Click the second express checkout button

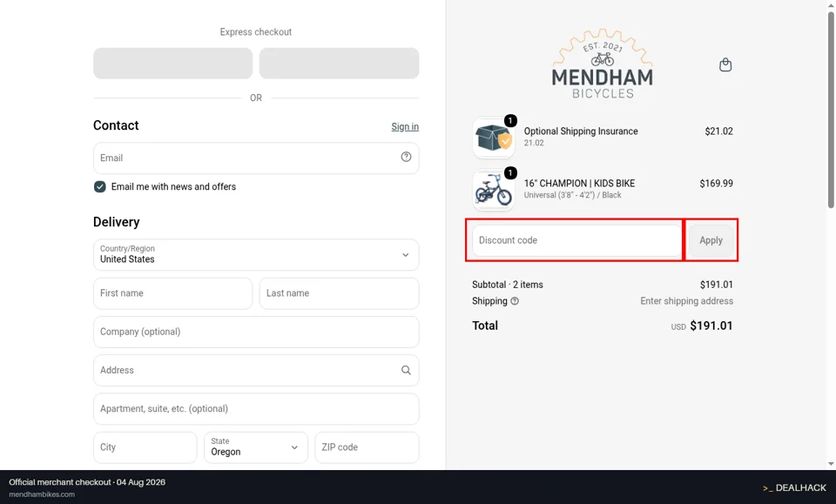[339, 64]
